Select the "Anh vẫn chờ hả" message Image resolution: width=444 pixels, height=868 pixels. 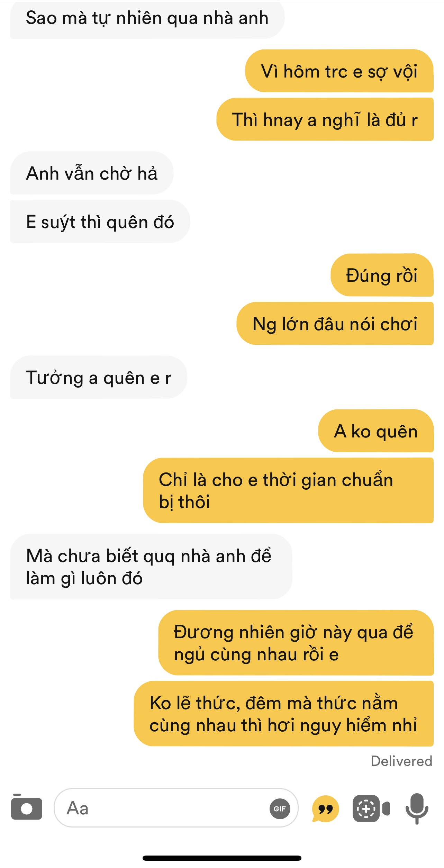(92, 173)
